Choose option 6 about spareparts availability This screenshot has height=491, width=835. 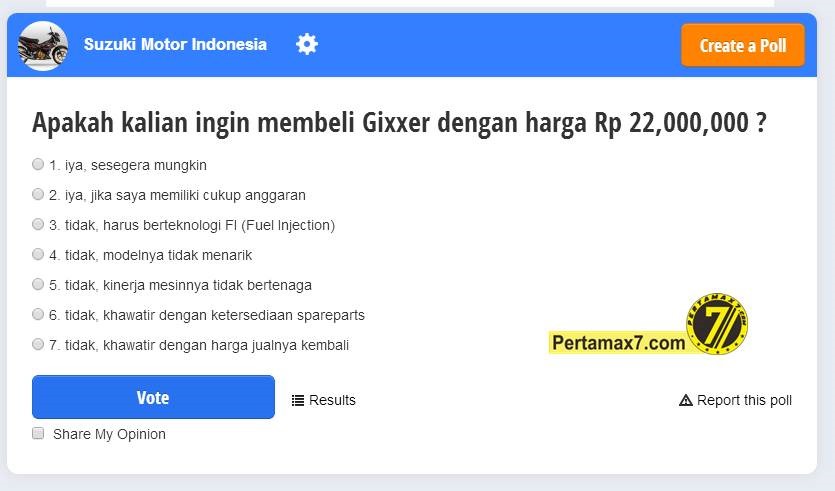(38, 314)
